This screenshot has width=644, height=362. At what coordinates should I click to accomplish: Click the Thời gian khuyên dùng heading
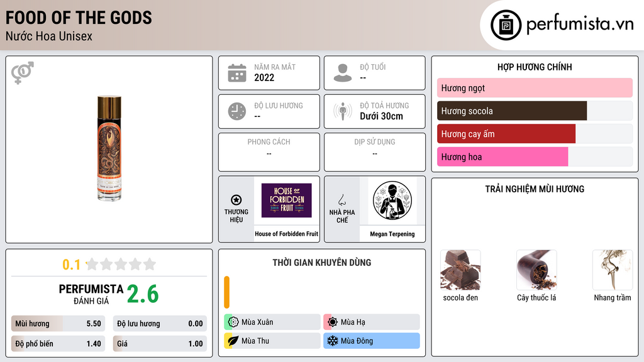point(322,263)
